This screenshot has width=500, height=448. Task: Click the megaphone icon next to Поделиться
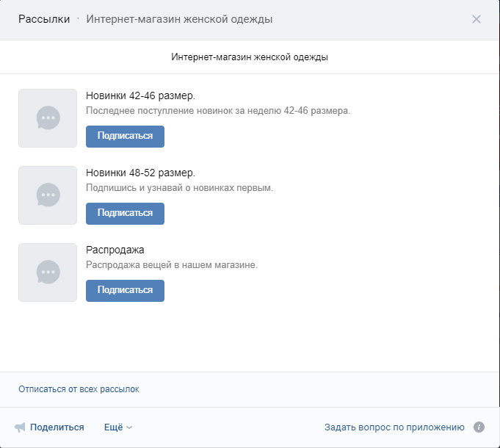[x=20, y=427]
